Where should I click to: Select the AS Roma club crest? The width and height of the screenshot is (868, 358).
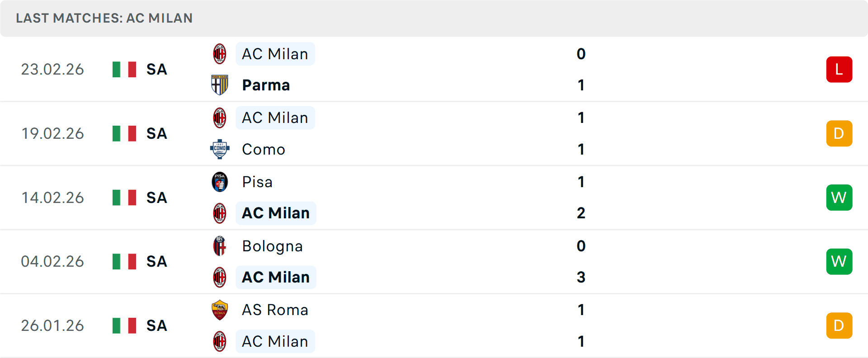220,310
